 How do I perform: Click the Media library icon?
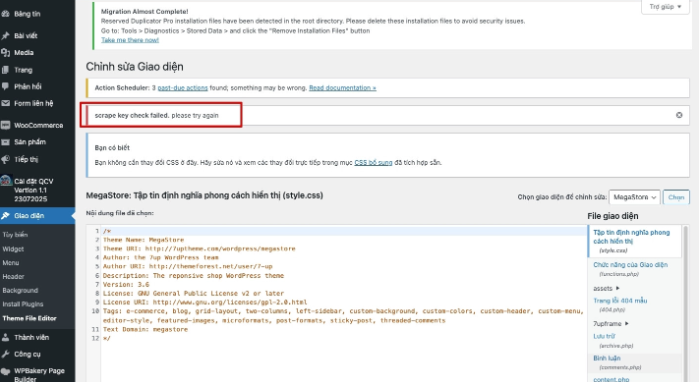(5, 53)
